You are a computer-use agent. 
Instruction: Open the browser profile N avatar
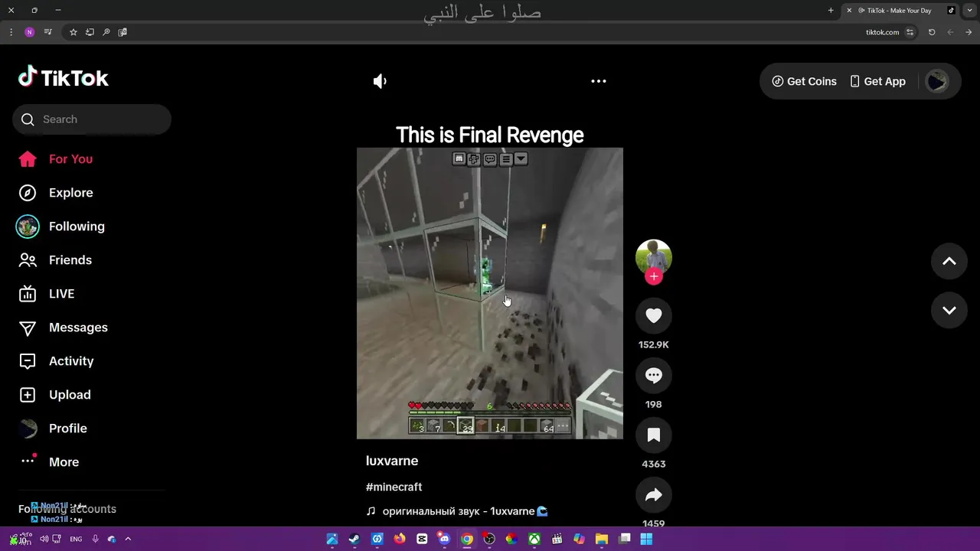[x=30, y=32]
